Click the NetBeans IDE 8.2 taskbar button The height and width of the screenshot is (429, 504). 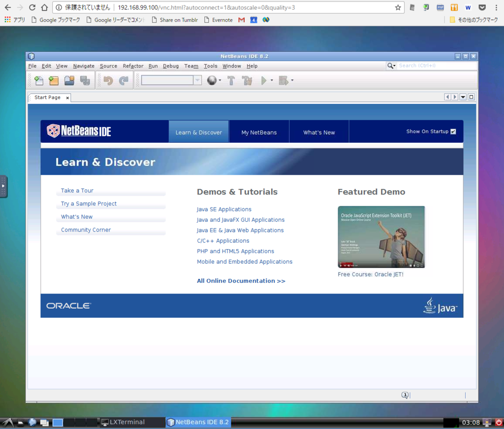tap(198, 422)
